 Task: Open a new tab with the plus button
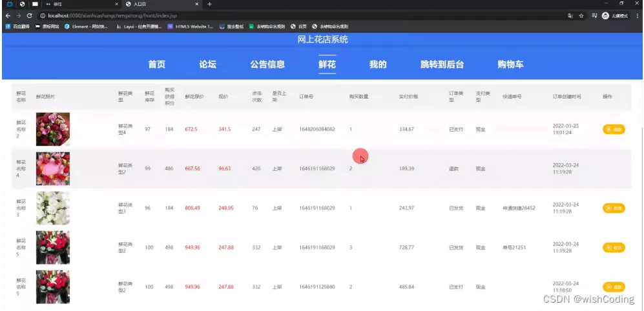[209, 4]
